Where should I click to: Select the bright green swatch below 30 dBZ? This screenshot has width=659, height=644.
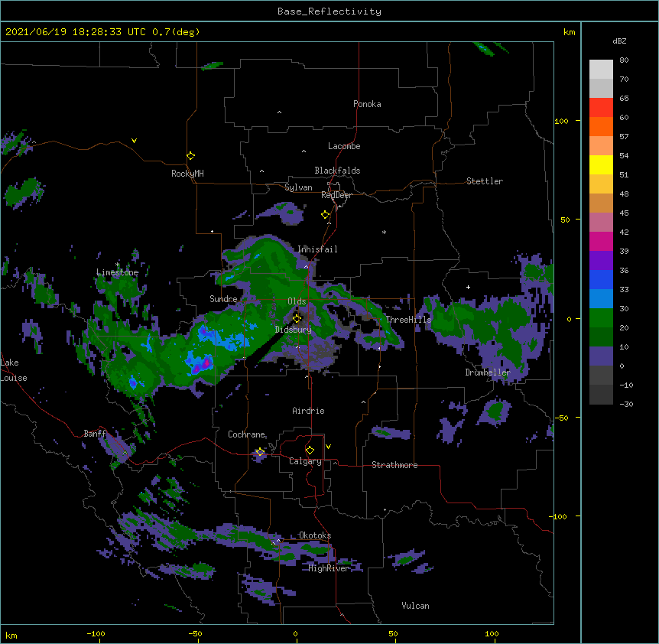point(601,318)
